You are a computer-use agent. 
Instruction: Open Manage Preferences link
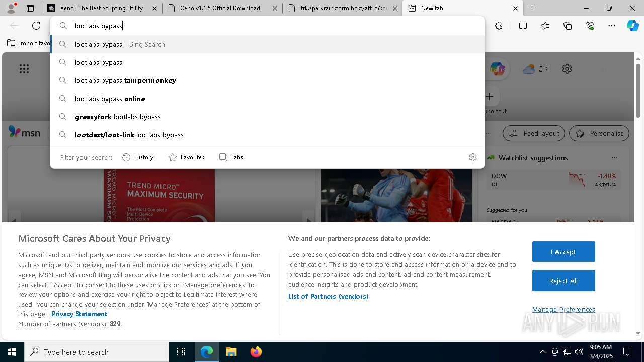563,309
